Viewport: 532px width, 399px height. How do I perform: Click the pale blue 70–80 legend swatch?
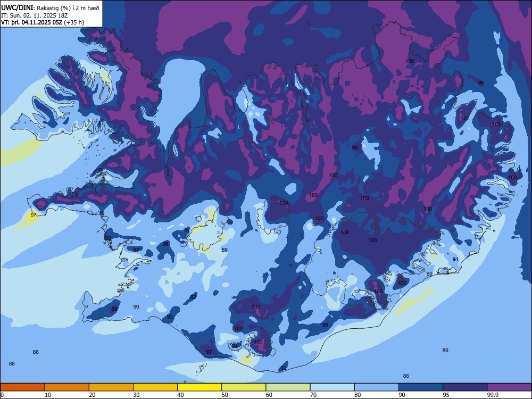click(x=332, y=387)
